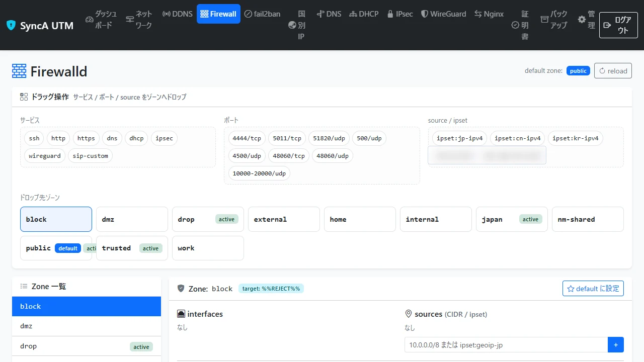The width and height of the screenshot is (644, 362).
Task: Select the trusted drop-zone card
Action: [x=132, y=248]
